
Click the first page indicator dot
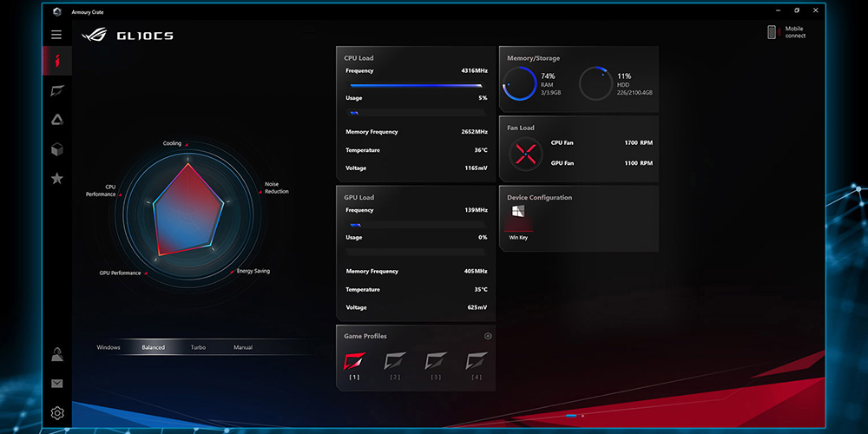pos(571,416)
